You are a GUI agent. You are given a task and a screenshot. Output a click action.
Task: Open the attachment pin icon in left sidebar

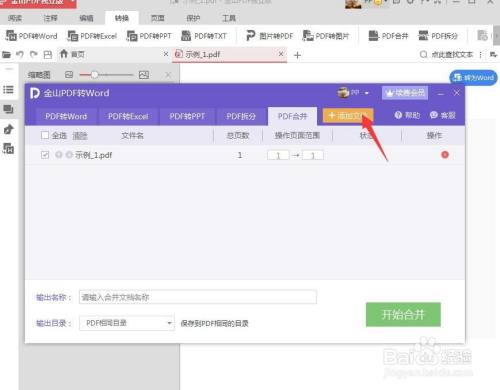8,129
